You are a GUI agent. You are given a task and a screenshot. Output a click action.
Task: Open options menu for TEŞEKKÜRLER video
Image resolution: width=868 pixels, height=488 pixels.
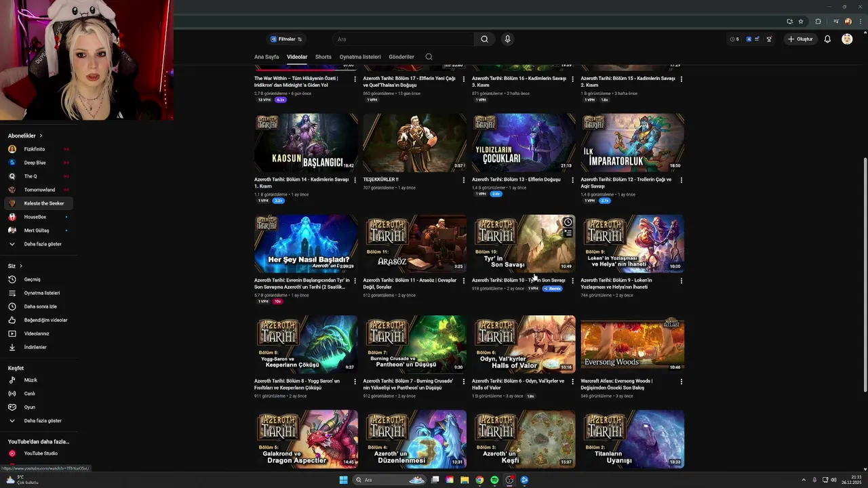tap(464, 180)
